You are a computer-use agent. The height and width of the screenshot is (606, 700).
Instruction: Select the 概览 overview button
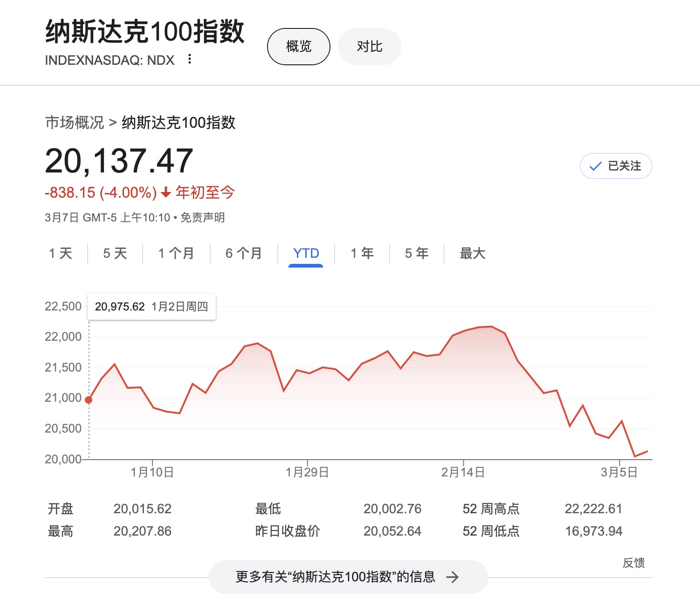[298, 47]
